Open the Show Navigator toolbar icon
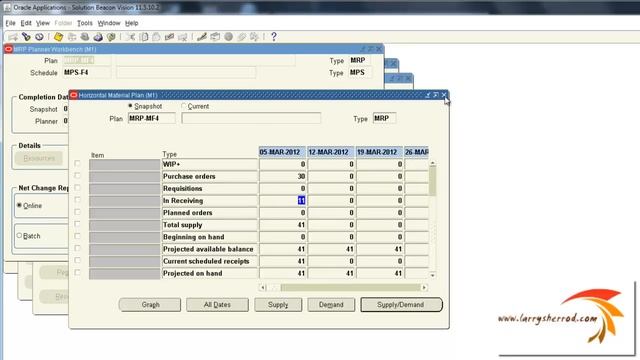 [39, 37]
